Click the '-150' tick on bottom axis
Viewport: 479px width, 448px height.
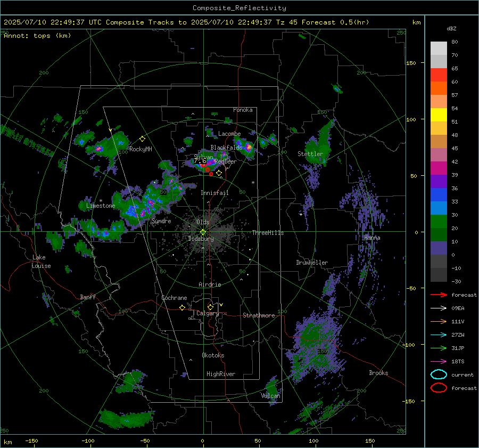[x=31, y=441]
